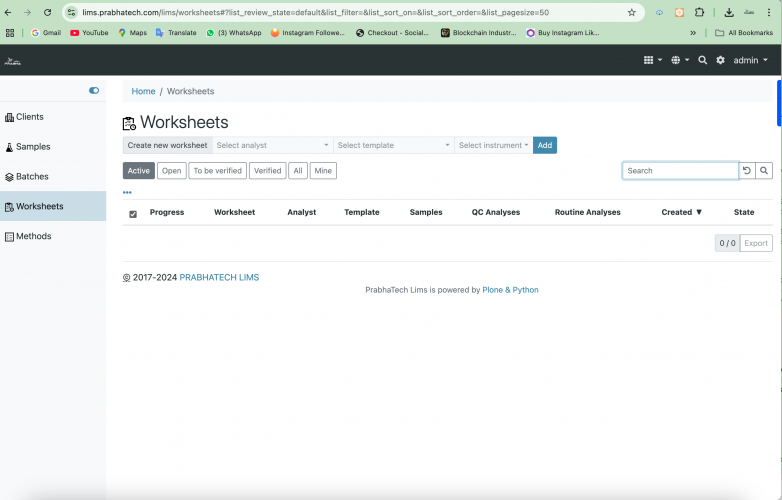The width and height of the screenshot is (782, 500).
Task: View site information icon in address bar
Action: click(x=71, y=12)
